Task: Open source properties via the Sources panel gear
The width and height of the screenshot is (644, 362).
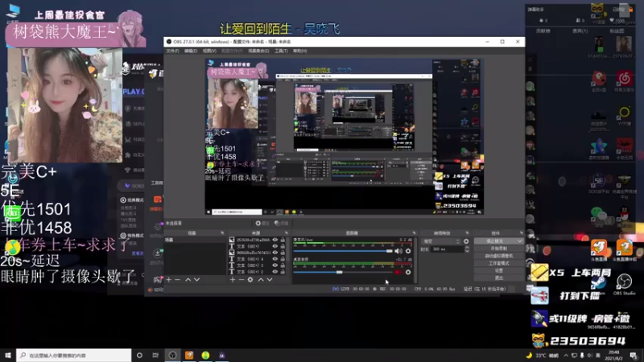Action: (250, 279)
